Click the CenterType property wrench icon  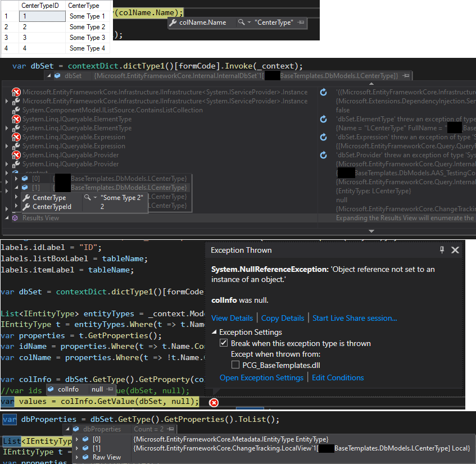pyautogui.click(x=26, y=198)
